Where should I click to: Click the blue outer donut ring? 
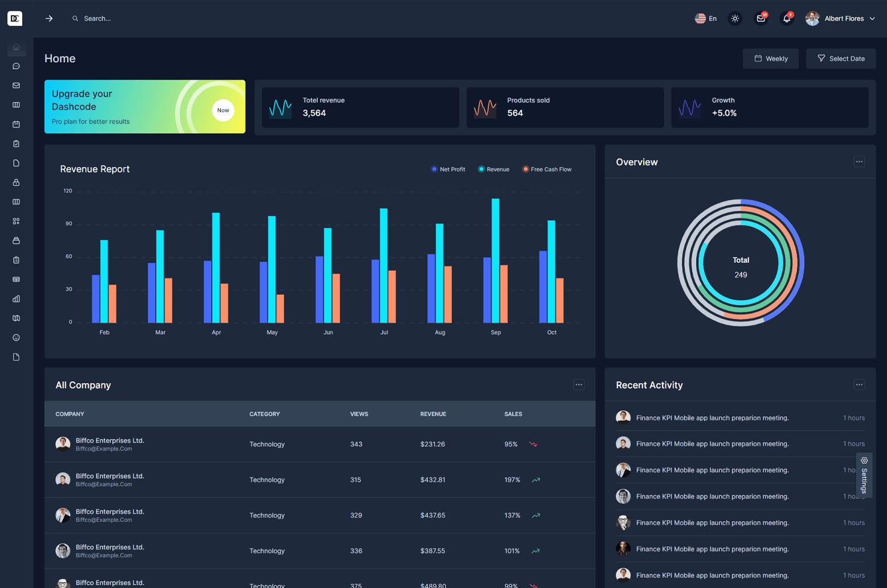click(x=800, y=264)
